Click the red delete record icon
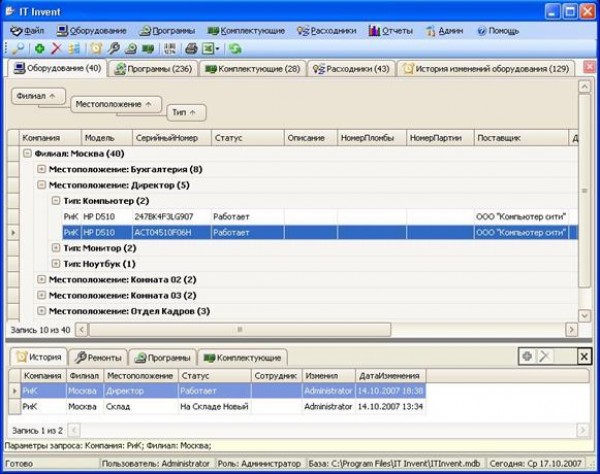Screen dimensions: 600x474 click(x=56, y=48)
